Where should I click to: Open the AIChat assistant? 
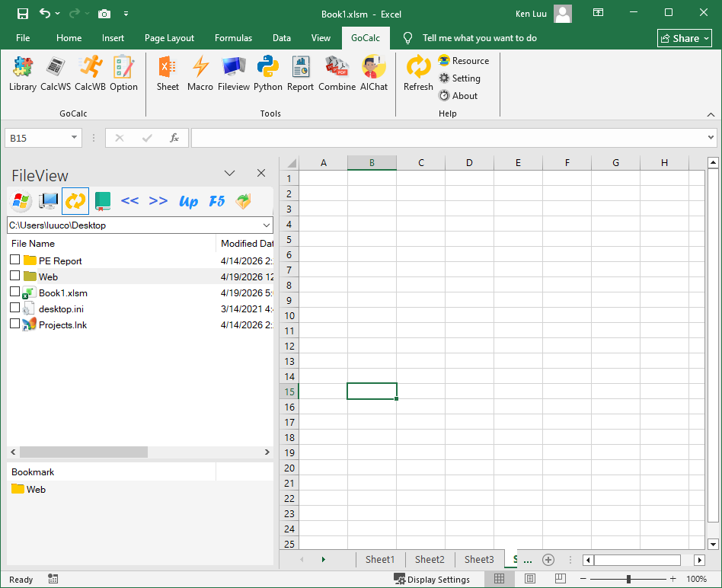point(374,74)
